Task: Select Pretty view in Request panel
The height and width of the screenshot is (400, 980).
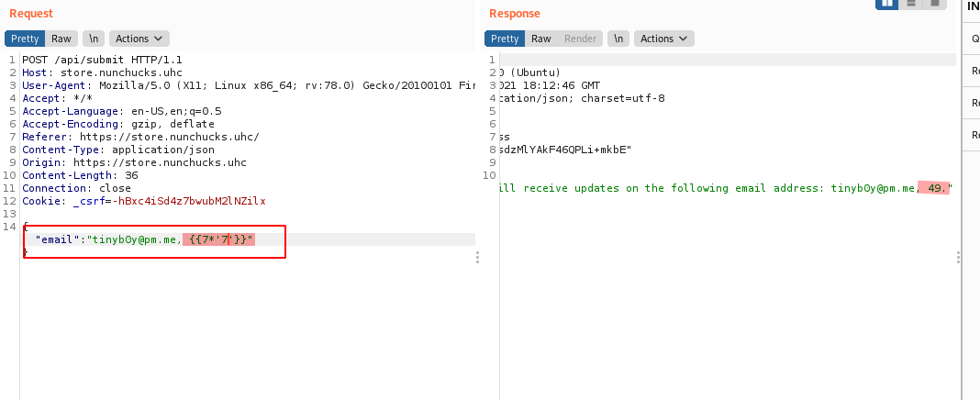Action: point(25,39)
